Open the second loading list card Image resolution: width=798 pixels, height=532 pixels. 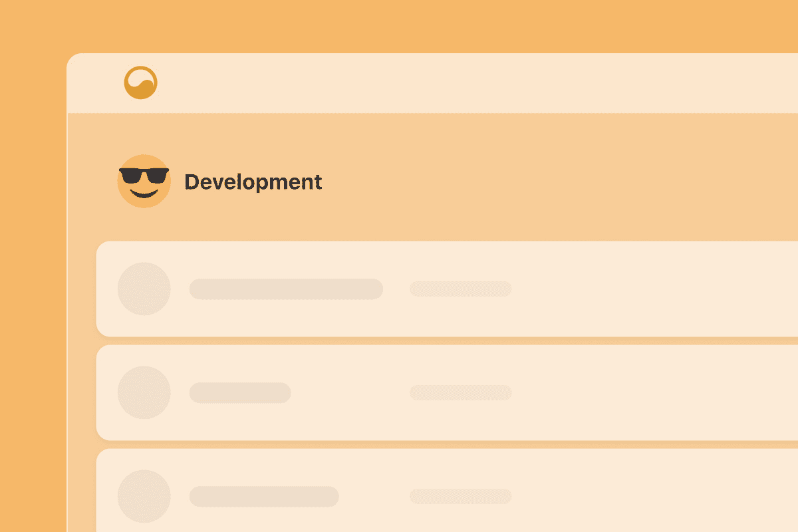point(632,392)
